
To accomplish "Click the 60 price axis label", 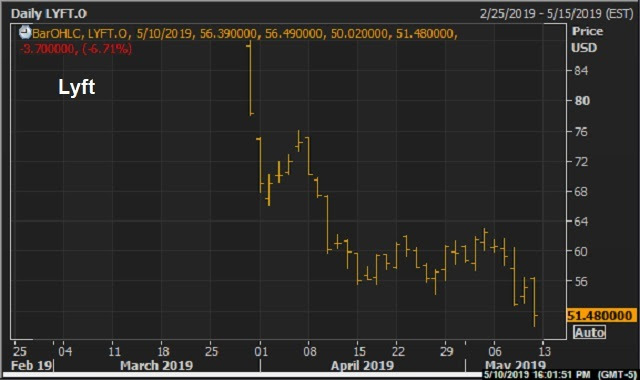I will [581, 251].
